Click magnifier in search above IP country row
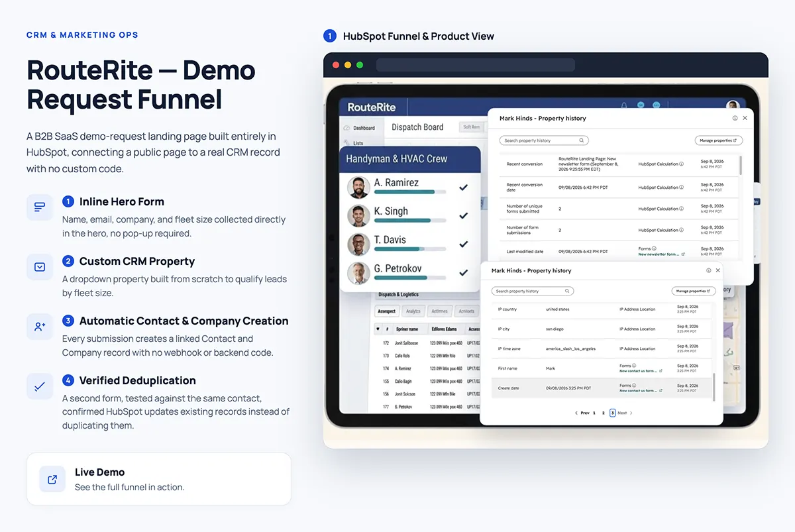Image resolution: width=795 pixels, height=532 pixels. tap(567, 291)
